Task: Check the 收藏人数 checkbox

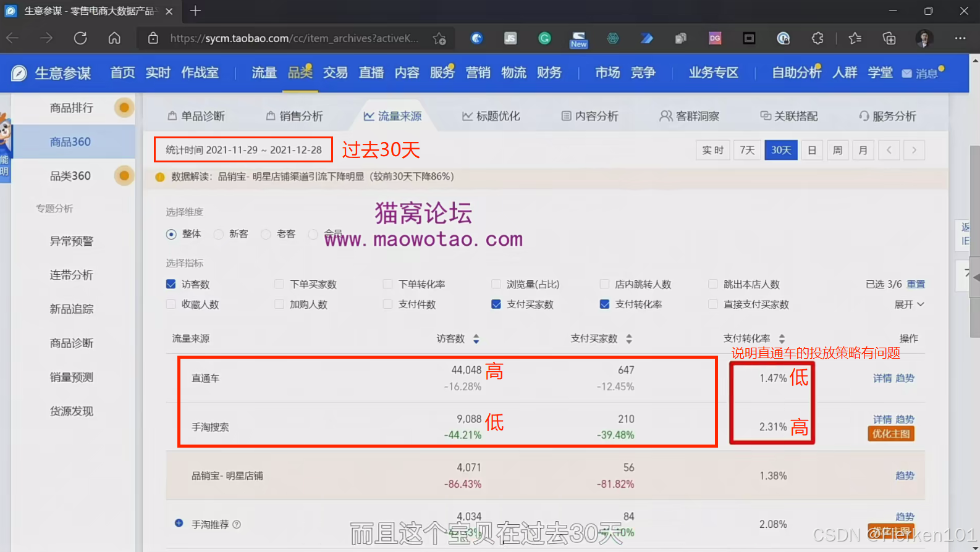Action: point(171,304)
